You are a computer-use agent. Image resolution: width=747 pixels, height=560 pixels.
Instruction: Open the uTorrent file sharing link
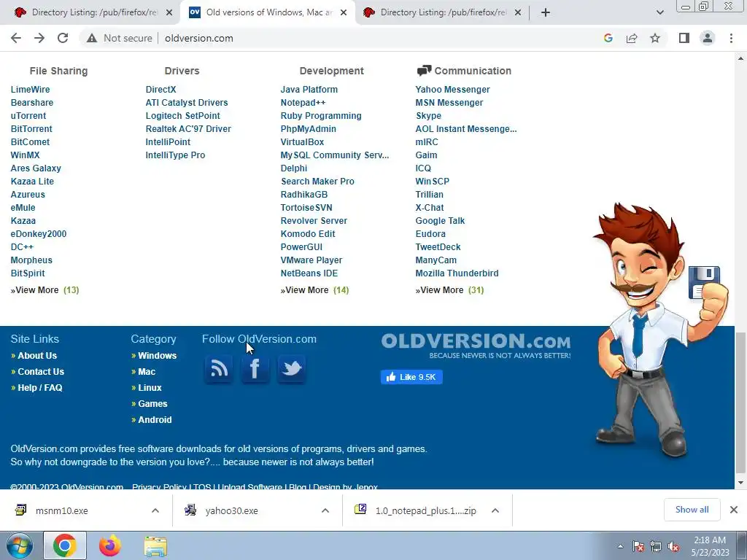(x=28, y=116)
